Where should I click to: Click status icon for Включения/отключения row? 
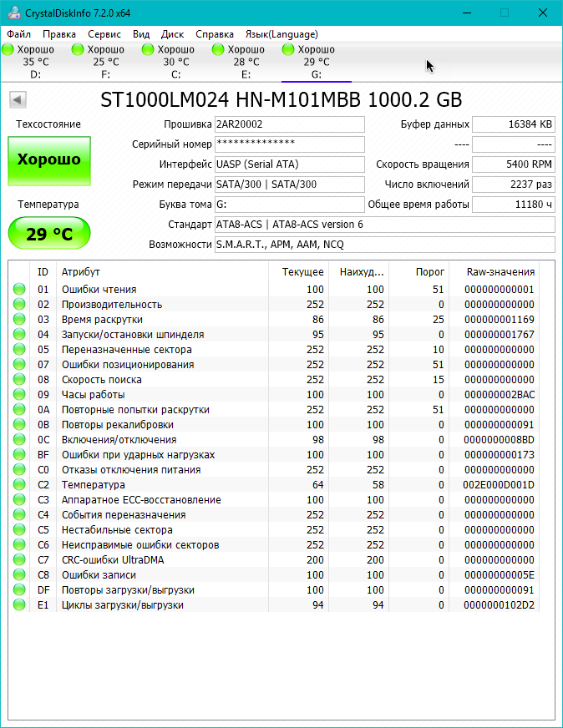pos(19,440)
